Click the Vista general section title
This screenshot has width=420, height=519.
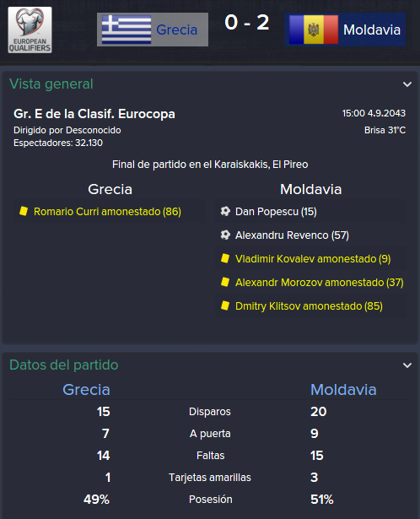pyautogui.click(x=51, y=84)
